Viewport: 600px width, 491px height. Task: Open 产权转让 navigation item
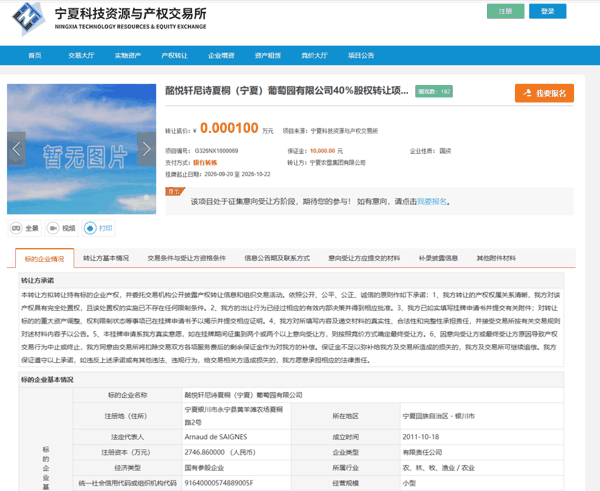[174, 55]
